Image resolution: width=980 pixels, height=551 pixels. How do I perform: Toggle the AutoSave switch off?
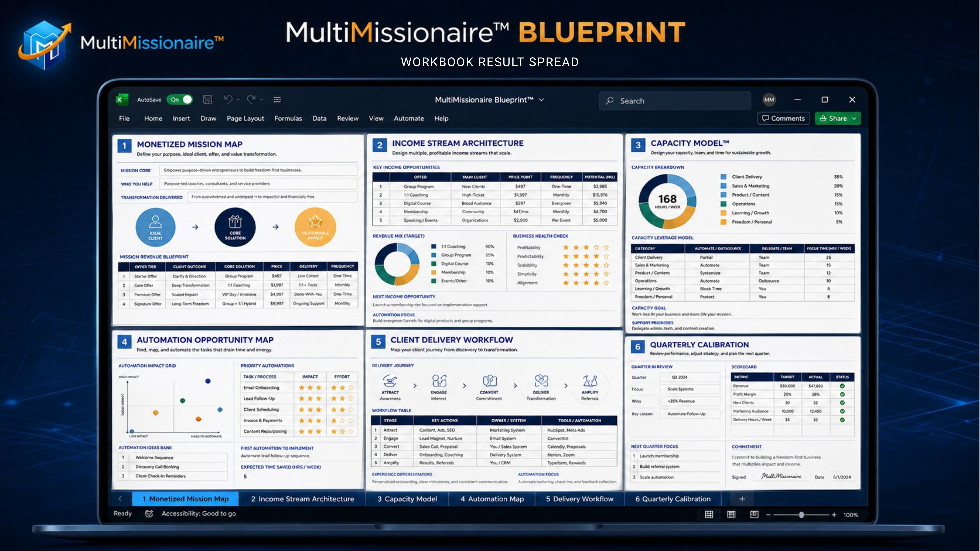point(180,100)
